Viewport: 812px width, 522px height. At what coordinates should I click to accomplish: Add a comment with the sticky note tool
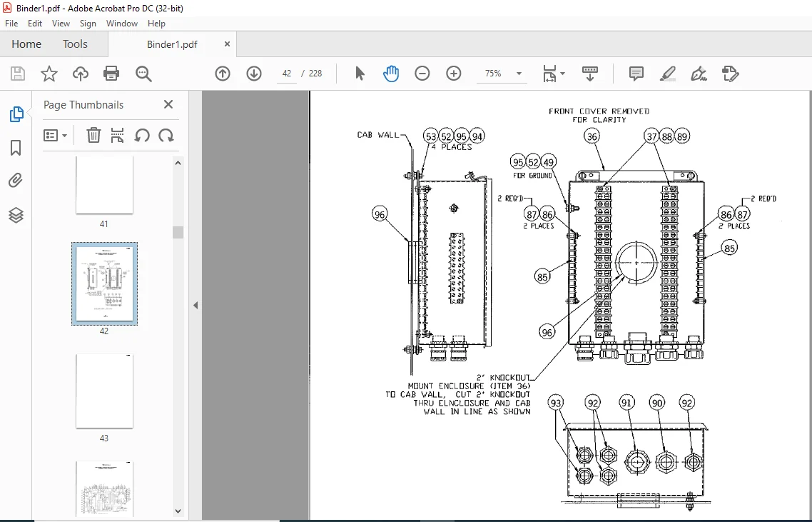point(636,74)
